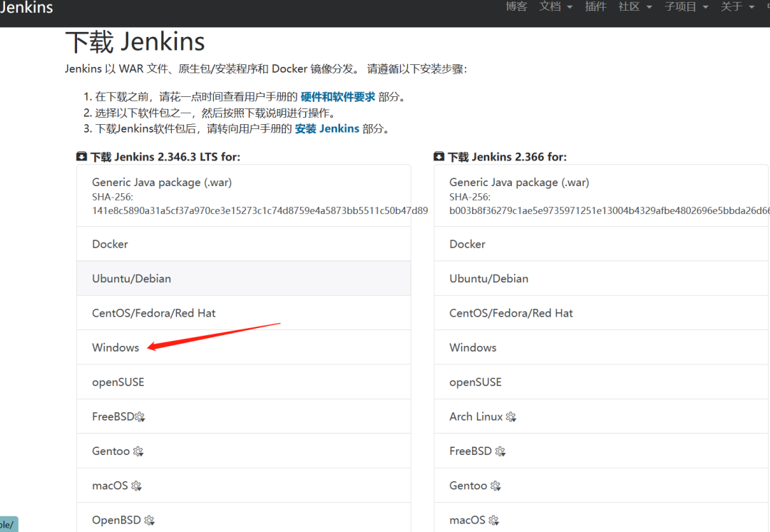770x532 pixels.
Task: Open the 安装 Jenkins link
Action: (x=327, y=128)
